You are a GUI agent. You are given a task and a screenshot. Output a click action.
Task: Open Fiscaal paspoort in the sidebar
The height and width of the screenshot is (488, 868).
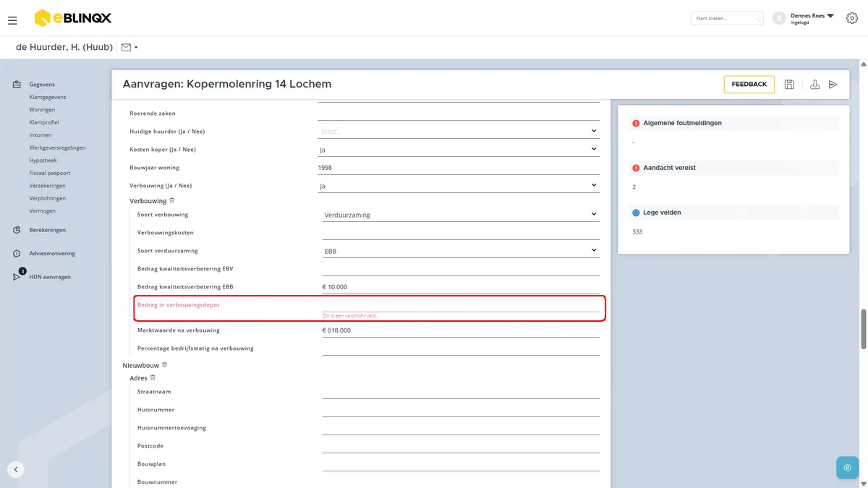pos(50,173)
